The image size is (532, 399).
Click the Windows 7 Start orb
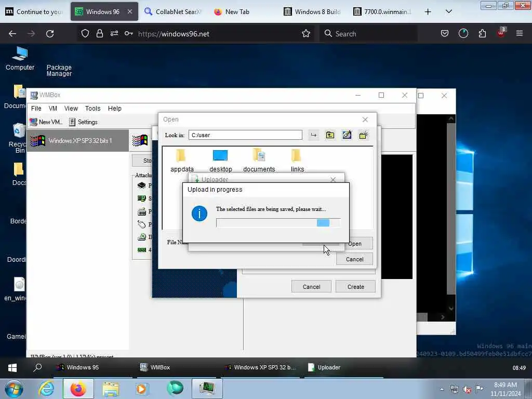click(x=14, y=389)
